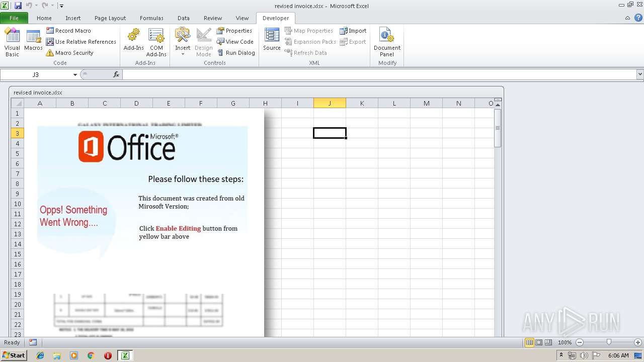Open Expansion Packs
This screenshot has height=362, width=644.
pos(310,42)
